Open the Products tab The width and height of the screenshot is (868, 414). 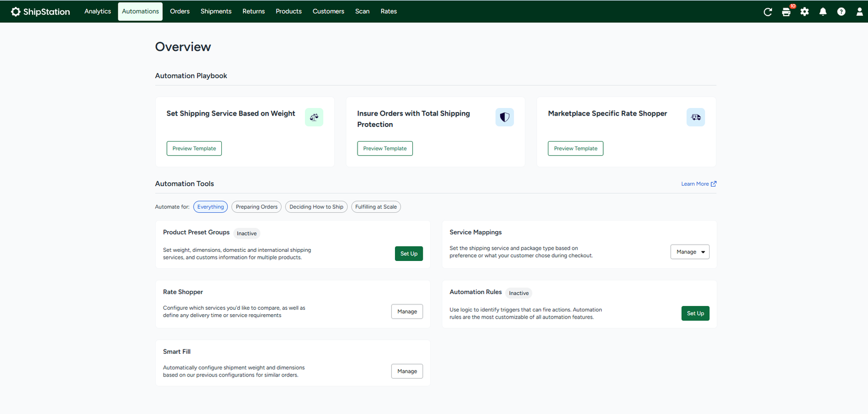pos(289,11)
